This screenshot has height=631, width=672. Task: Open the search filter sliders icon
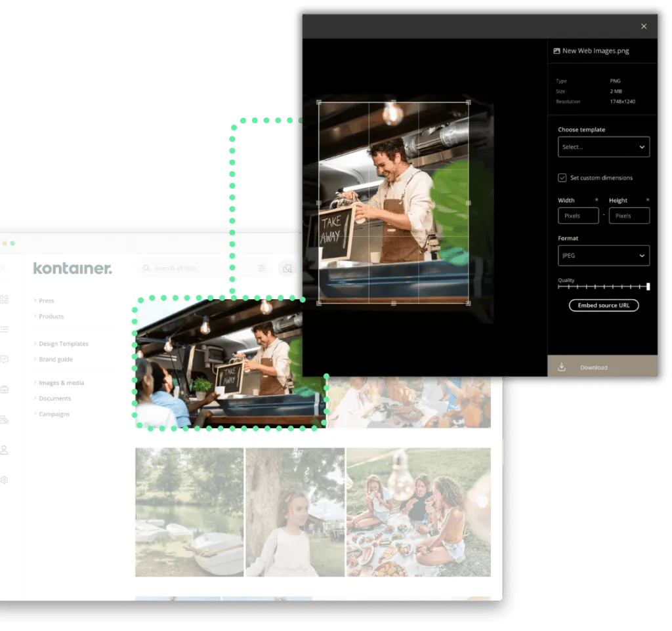click(261, 268)
